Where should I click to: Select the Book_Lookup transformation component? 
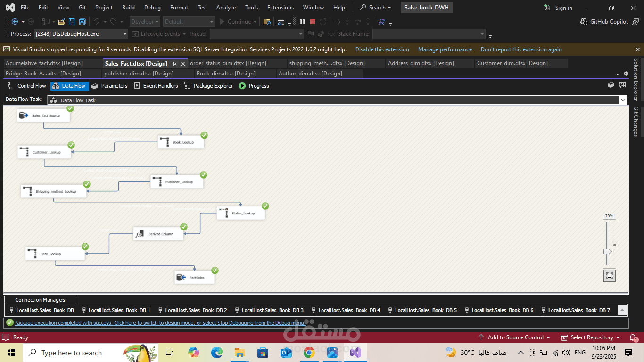(181, 142)
